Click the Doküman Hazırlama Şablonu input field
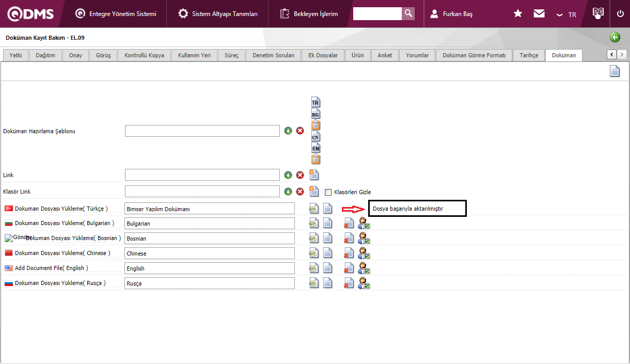630x364 pixels. [202, 131]
